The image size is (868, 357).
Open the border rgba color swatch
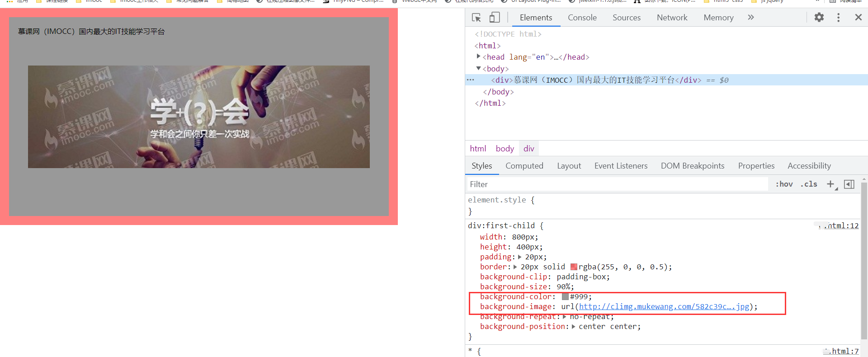coord(574,267)
